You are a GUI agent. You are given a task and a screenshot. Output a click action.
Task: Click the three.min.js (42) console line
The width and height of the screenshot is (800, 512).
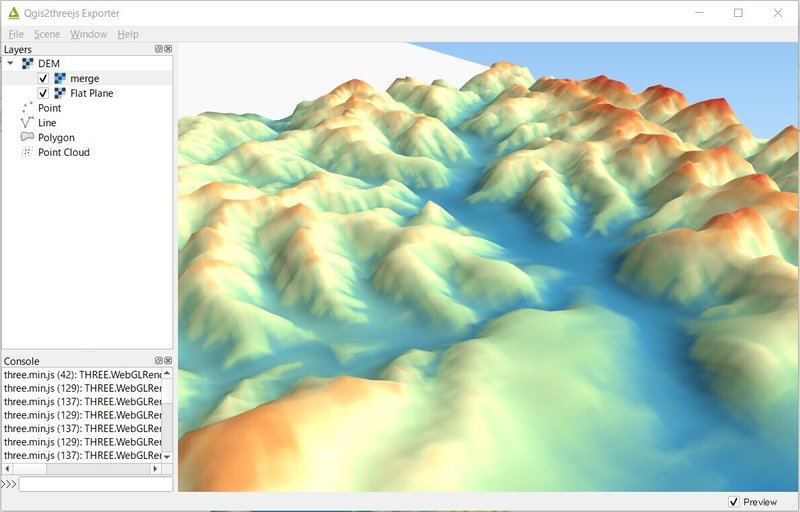click(x=83, y=375)
